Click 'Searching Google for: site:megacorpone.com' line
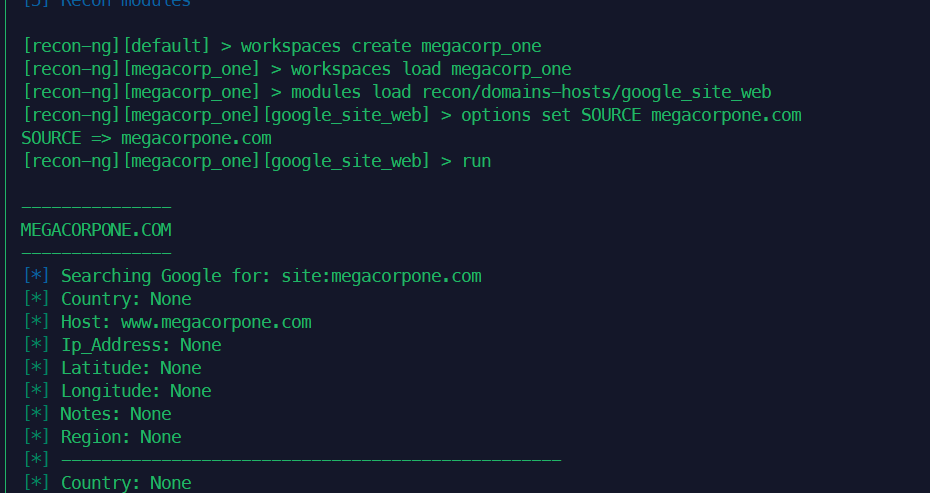The width and height of the screenshot is (930, 493). pos(271,276)
